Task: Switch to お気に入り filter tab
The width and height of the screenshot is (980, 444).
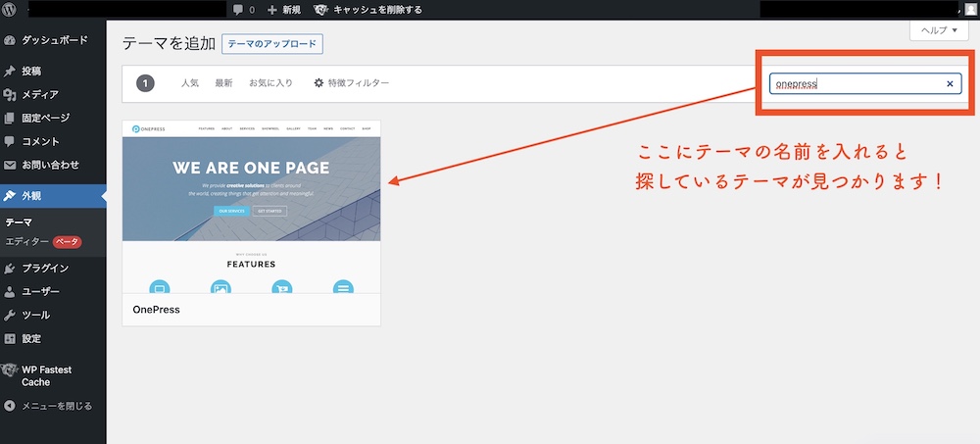Action: coord(270,83)
